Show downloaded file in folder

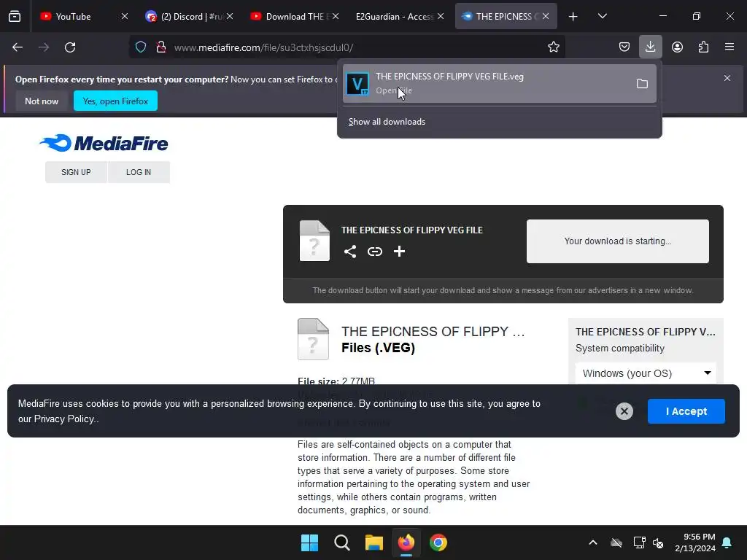[642, 84]
